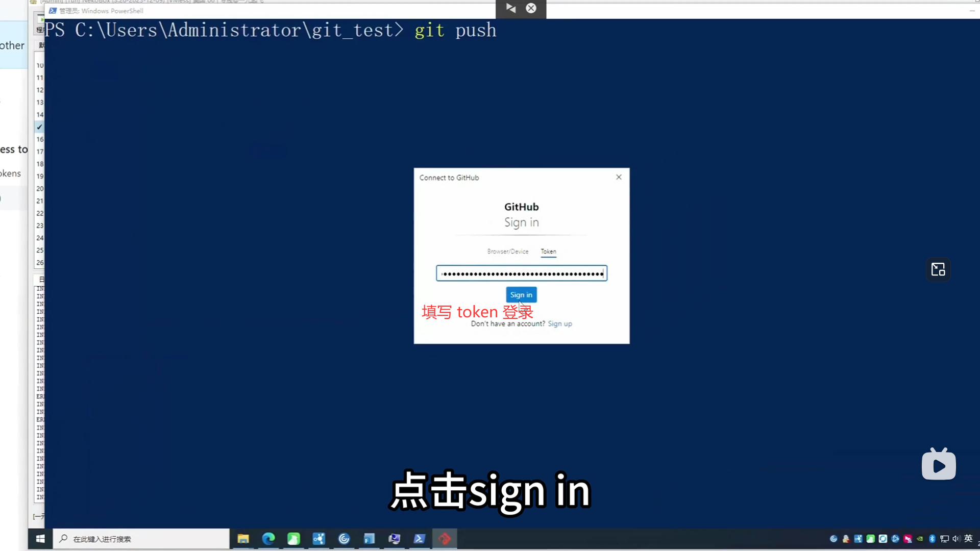The height and width of the screenshot is (551, 980).
Task: Click the Bilibili play button overlay
Action: [938, 465]
